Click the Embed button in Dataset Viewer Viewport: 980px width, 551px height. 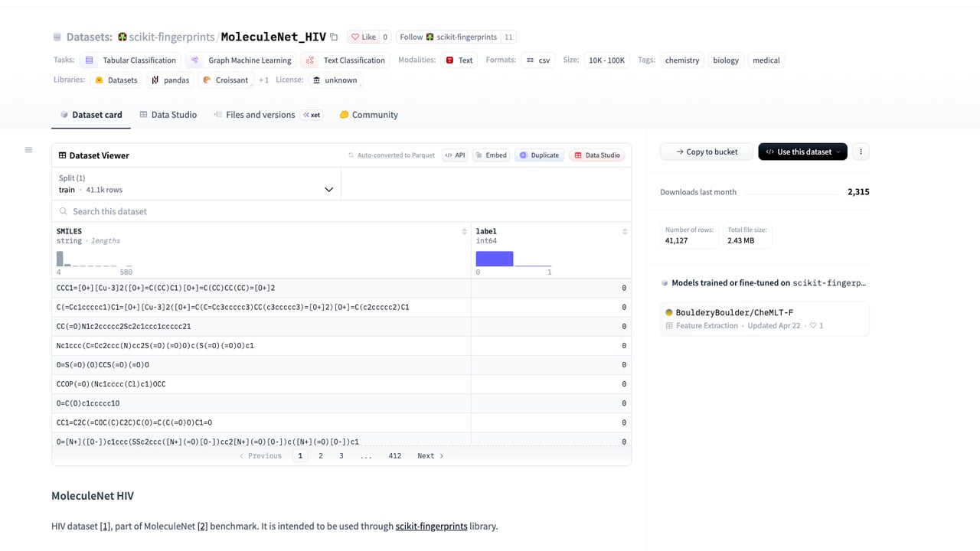coord(492,155)
